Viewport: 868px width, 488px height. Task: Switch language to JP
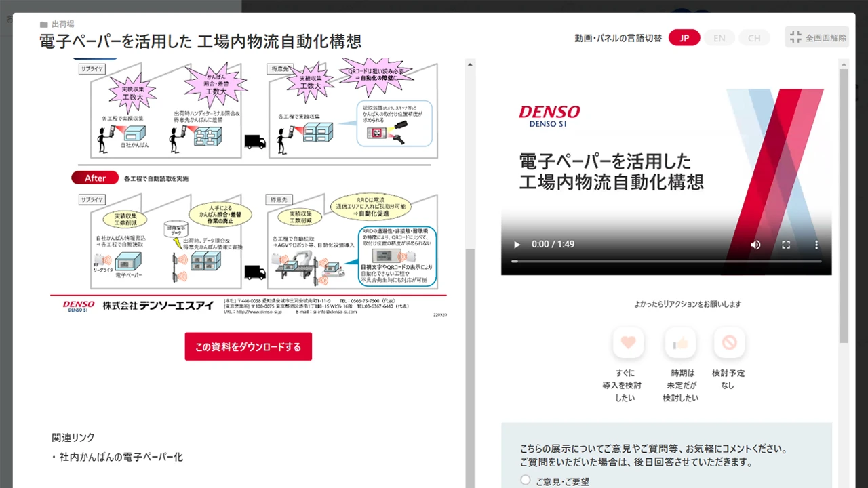(x=684, y=38)
